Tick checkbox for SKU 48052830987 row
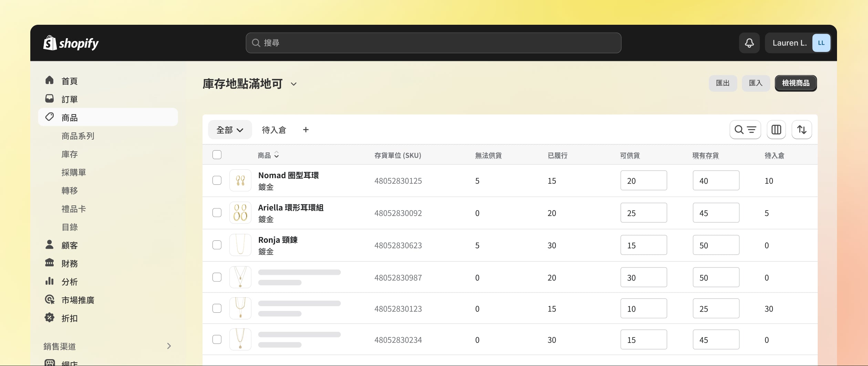The height and width of the screenshot is (366, 868). 217,277
